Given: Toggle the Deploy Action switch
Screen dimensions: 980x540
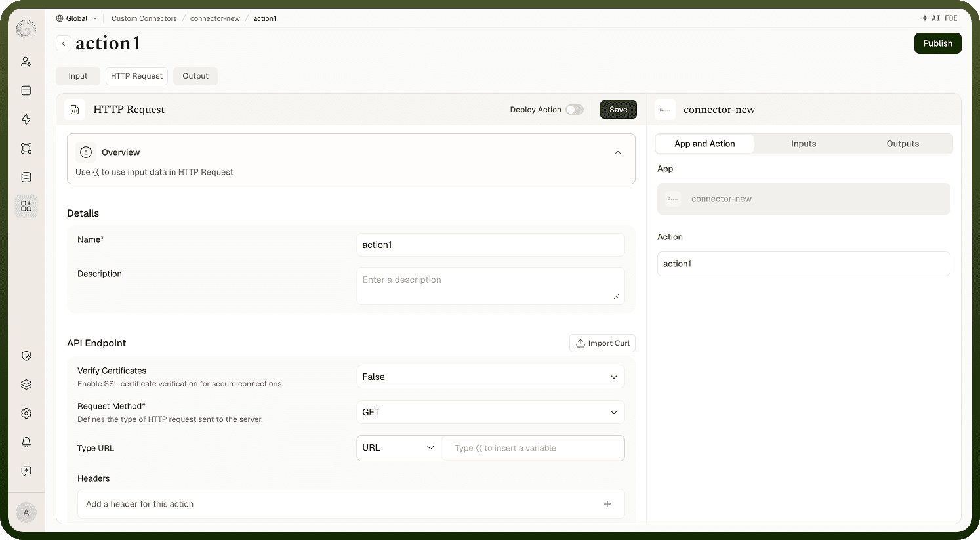Looking at the screenshot, I should point(575,110).
